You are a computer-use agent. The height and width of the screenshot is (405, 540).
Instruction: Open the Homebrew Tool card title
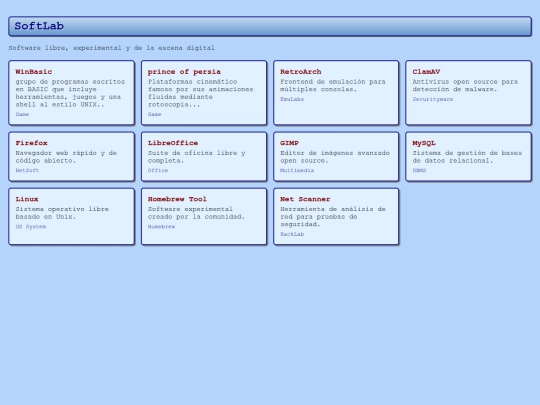[x=177, y=199]
